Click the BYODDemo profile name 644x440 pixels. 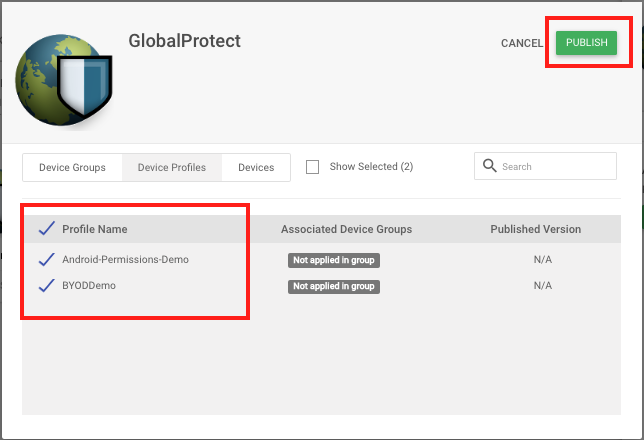(x=89, y=286)
